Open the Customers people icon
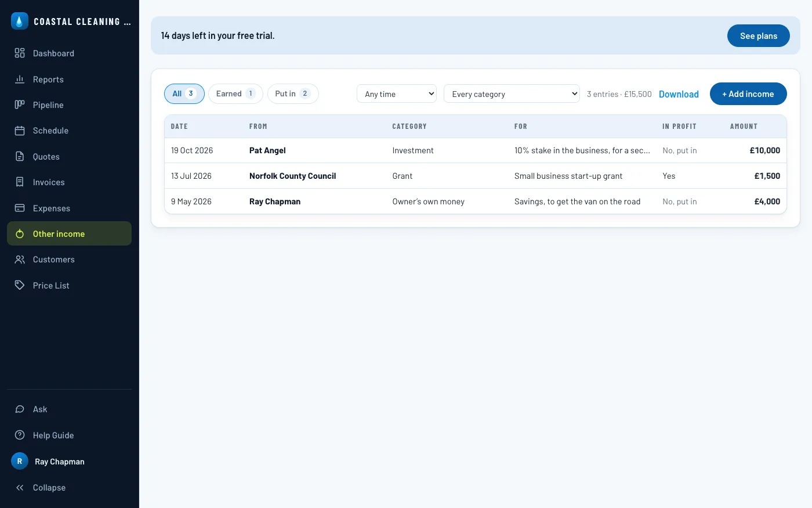This screenshot has height=508, width=812. (20, 260)
